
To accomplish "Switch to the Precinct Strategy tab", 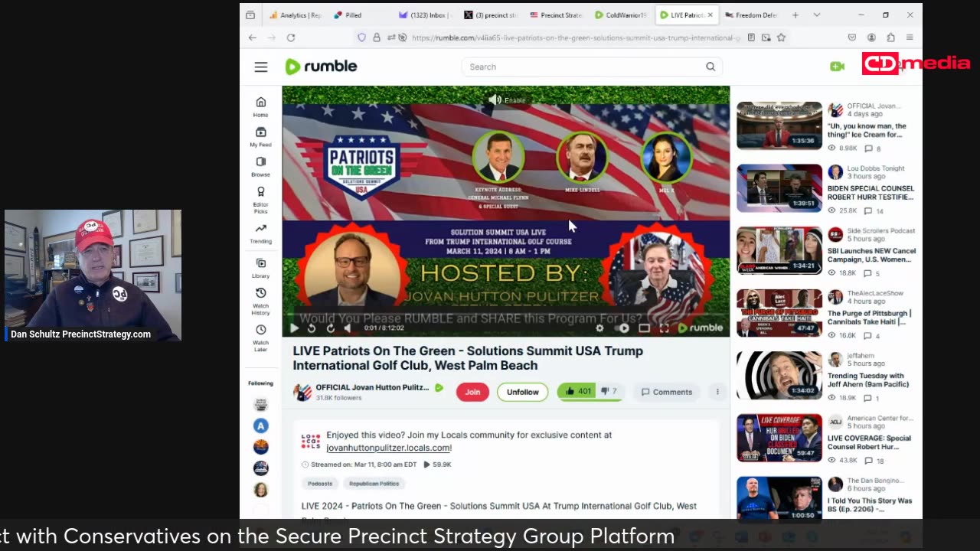I will pos(556,15).
